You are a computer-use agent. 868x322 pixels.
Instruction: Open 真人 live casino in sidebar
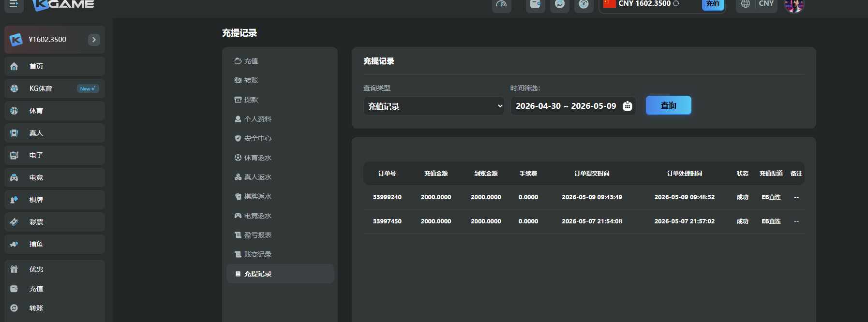click(x=55, y=133)
